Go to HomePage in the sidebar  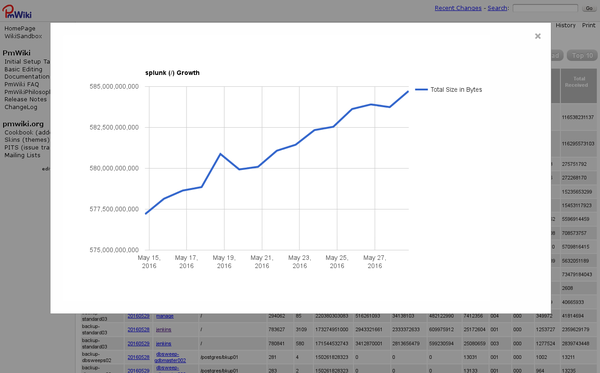click(20, 28)
